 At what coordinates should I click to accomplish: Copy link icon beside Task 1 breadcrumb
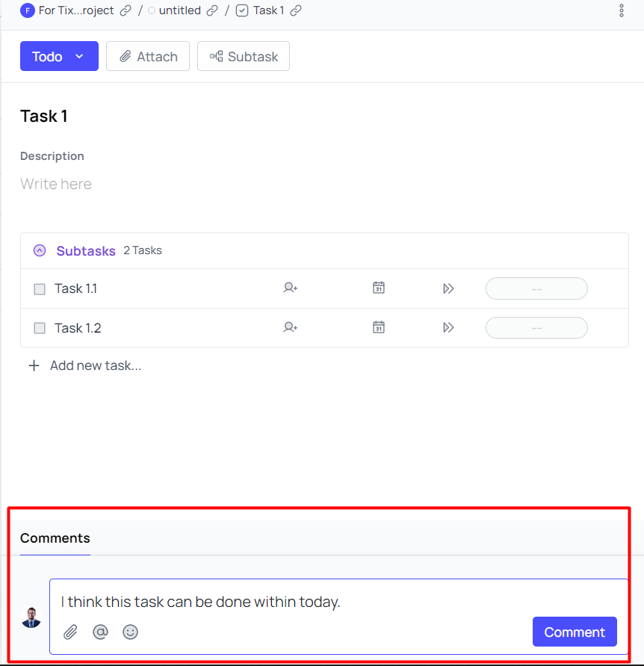[x=296, y=10]
